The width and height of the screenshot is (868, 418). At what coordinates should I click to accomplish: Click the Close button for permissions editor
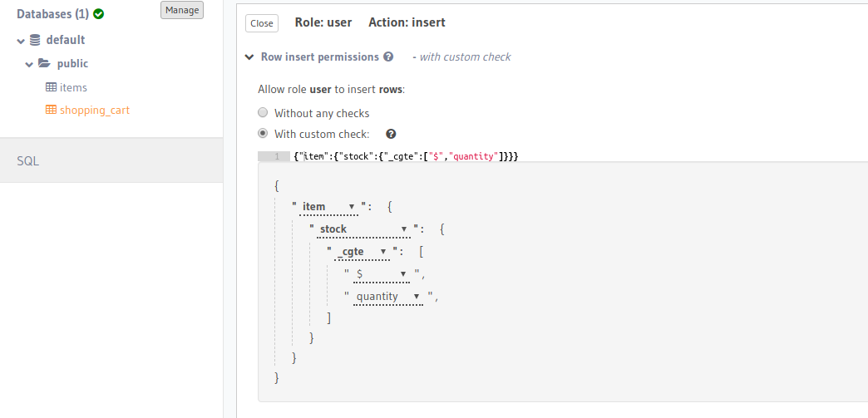click(x=262, y=23)
